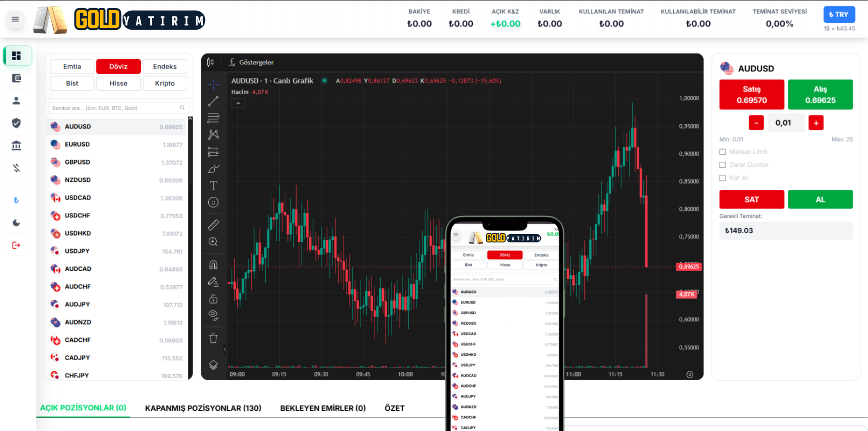Focus the Sembol ara search field
This screenshot has height=431, width=868.
coord(118,108)
